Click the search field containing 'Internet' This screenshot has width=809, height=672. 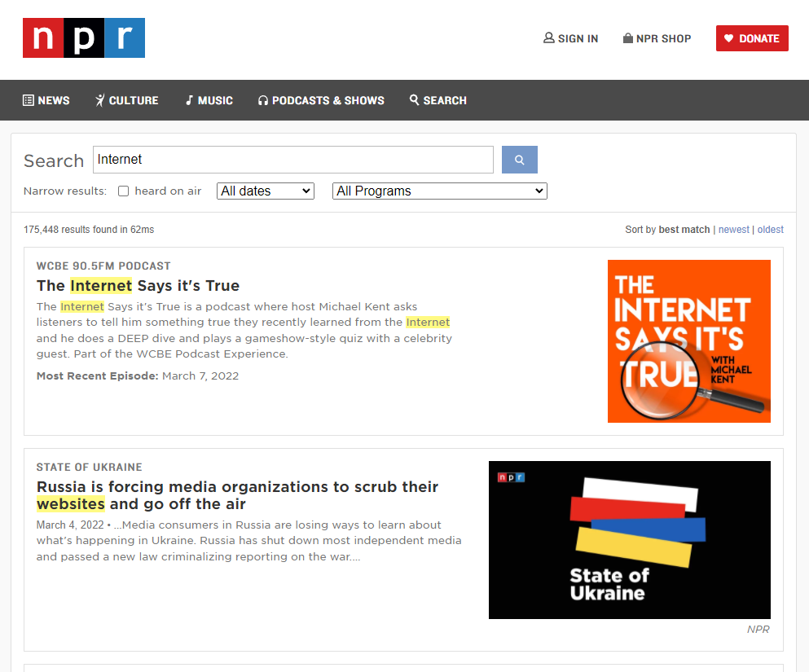click(x=293, y=160)
